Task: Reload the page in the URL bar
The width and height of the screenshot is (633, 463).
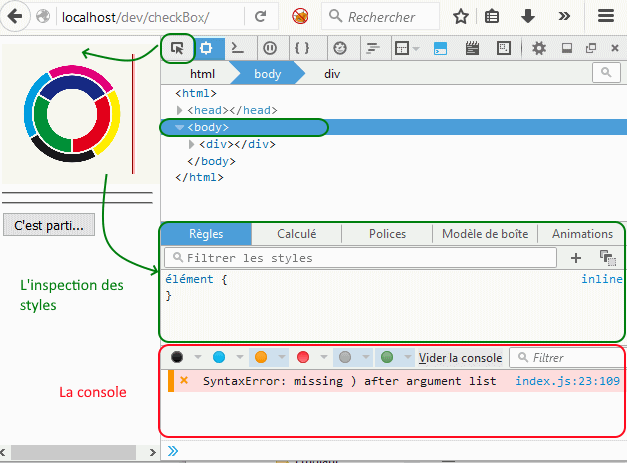Action: pyautogui.click(x=260, y=17)
